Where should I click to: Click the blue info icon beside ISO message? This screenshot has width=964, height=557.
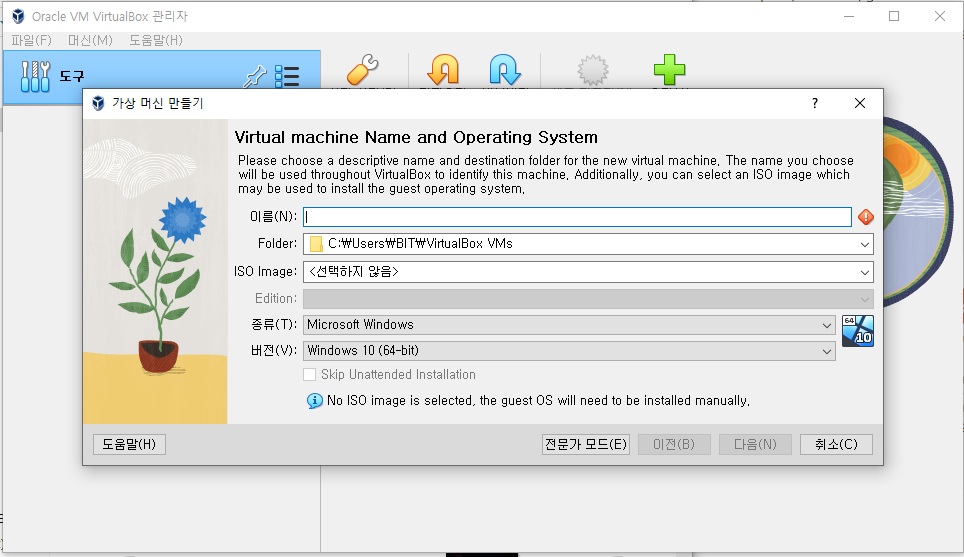314,401
